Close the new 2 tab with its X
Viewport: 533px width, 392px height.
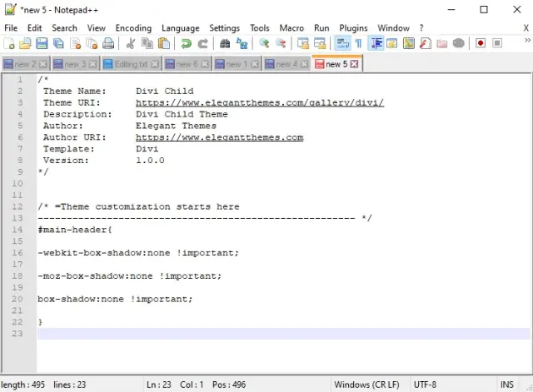pos(42,64)
